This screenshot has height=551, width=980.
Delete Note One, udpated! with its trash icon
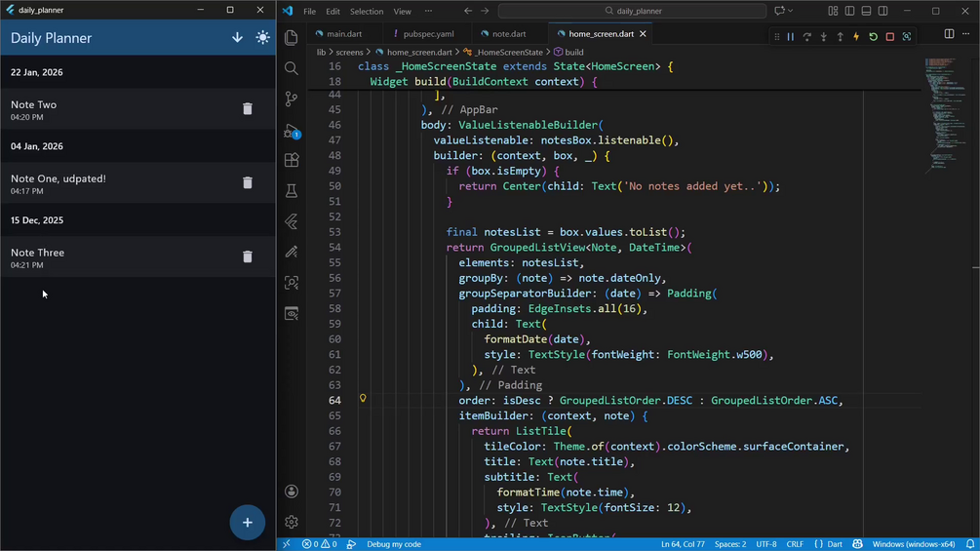click(248, 182)
